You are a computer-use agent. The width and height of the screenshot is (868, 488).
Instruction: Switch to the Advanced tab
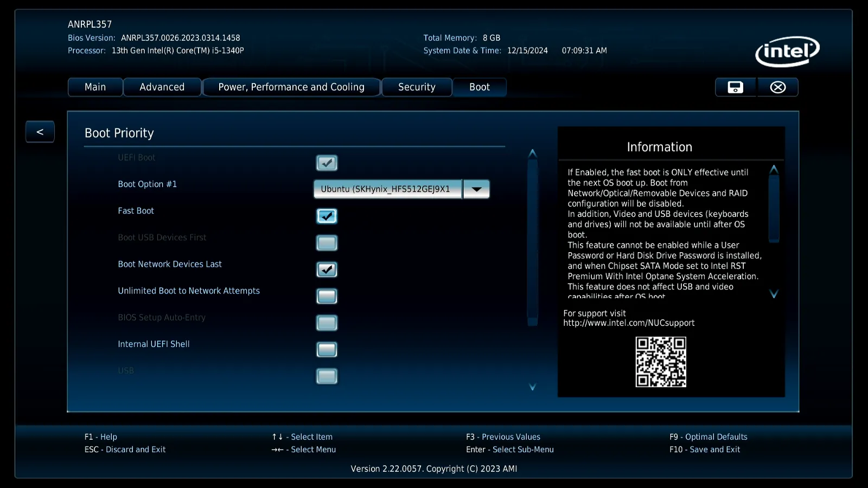click(x=162, y=87)
